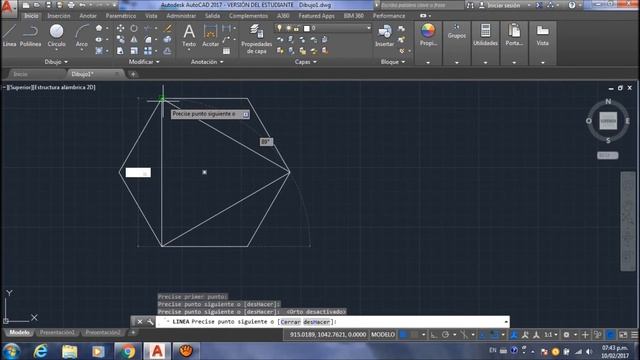Click the ViewCube top face

coord(608,121)
